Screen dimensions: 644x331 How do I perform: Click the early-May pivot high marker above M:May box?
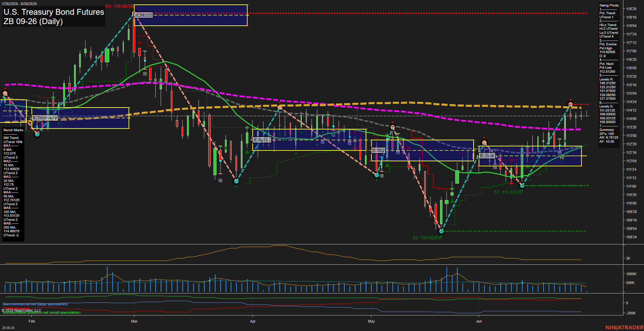392,127
